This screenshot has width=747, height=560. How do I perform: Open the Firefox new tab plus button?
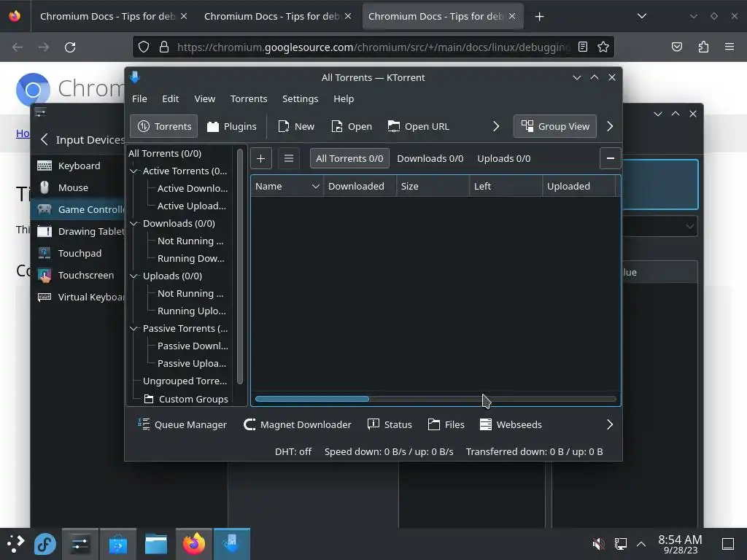coord(539,17)
